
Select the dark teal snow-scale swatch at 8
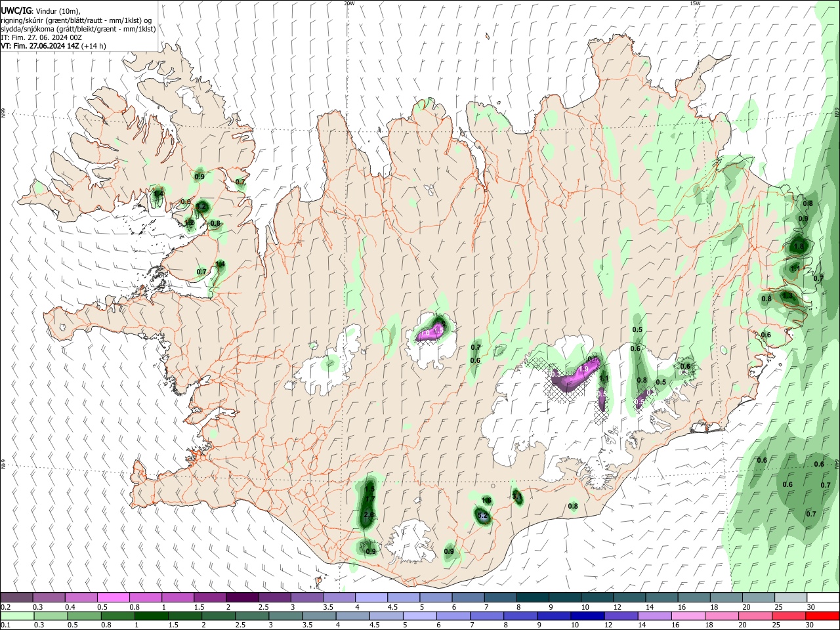click(x=532, y=598)
